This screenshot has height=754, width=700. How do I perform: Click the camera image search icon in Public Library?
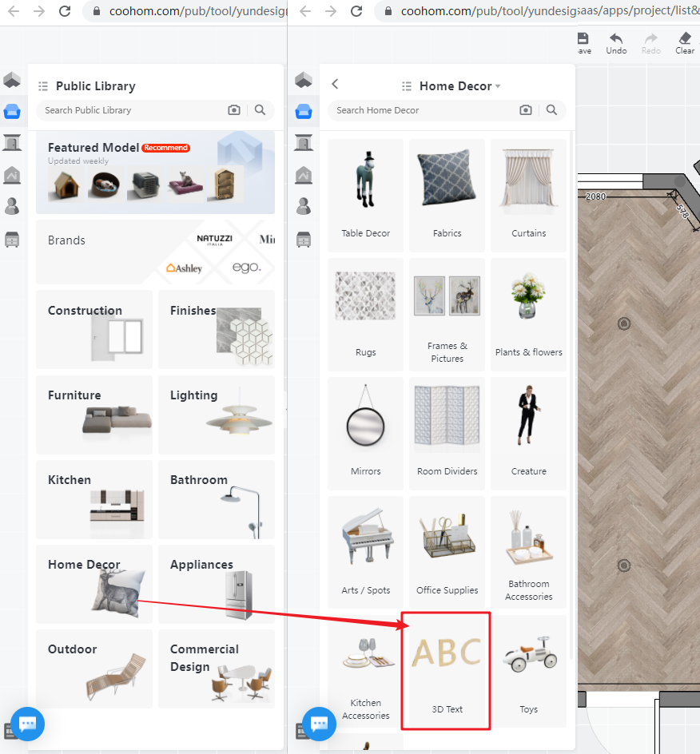(234, 110)
